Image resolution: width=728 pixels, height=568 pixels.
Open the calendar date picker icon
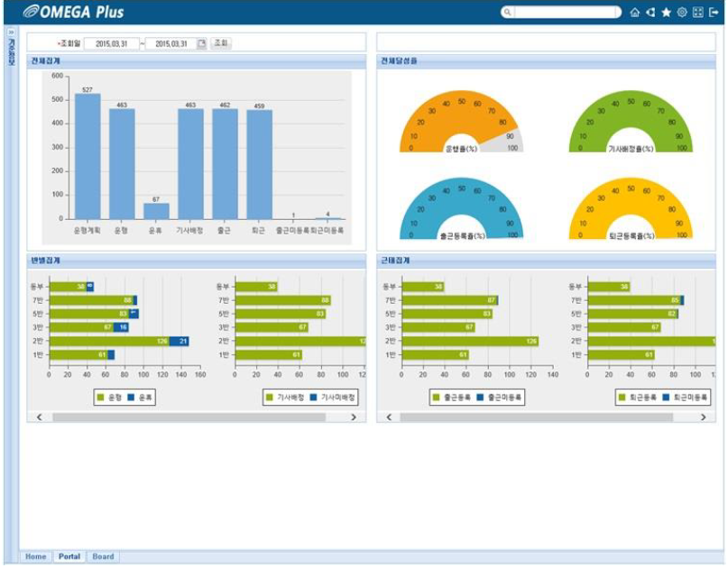[x=201, y=43]
